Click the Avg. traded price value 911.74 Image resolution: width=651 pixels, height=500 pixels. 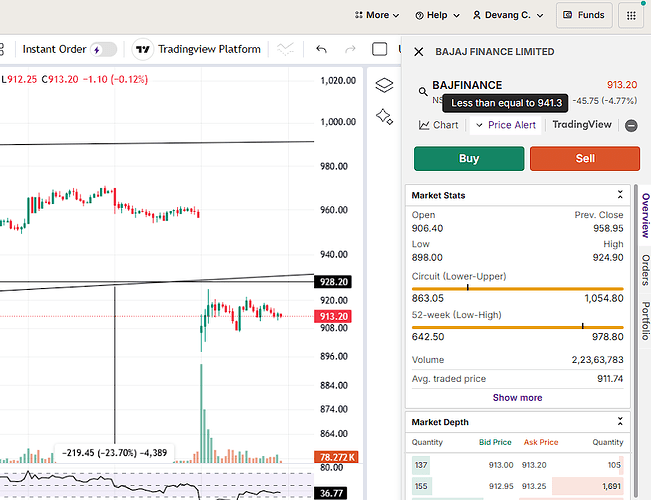pos(610,379)
